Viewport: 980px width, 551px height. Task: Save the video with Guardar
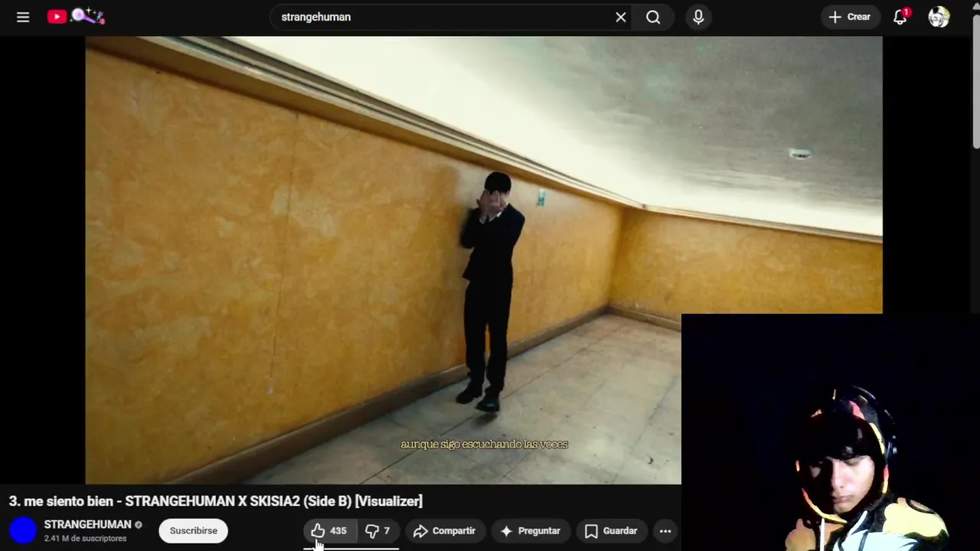611,530
